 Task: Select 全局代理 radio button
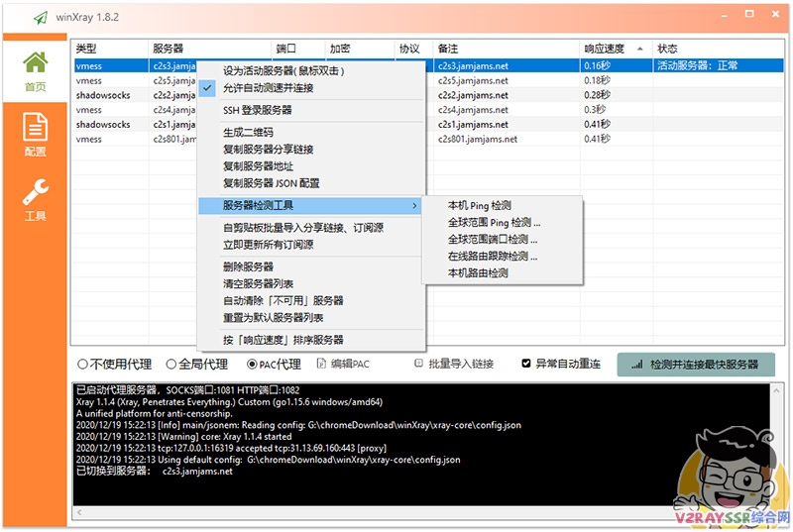tap(170, 364)
